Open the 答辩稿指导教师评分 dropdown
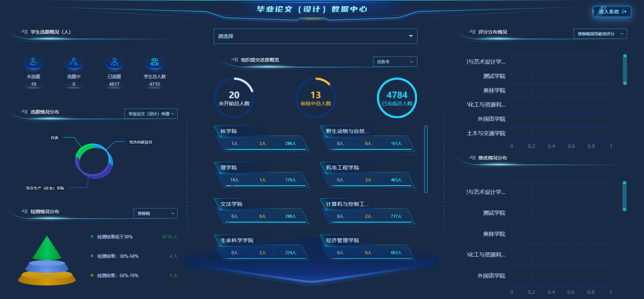The width and height of the screenshot is (644, 299). point(600,34)
